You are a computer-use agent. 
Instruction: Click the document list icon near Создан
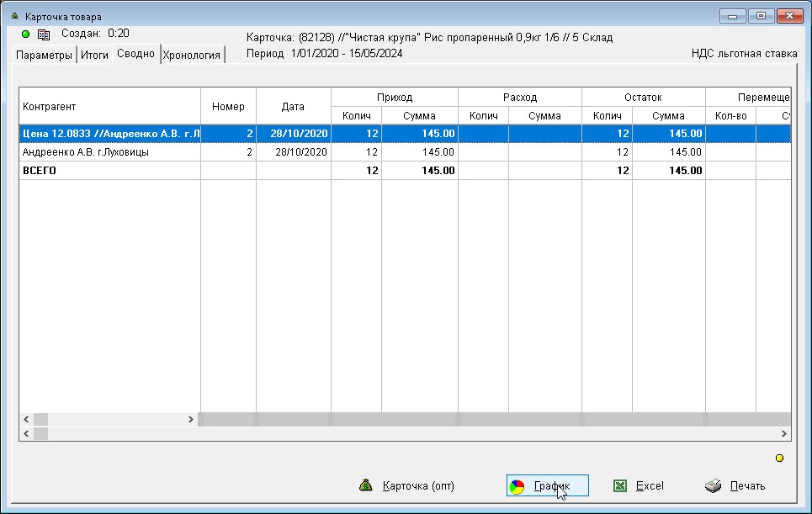pos(44,34)
